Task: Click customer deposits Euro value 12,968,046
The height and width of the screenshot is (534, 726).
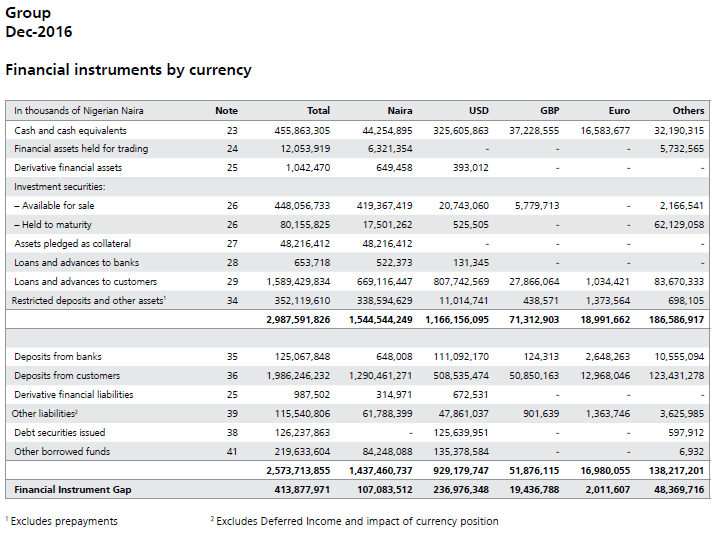Action: click(605, 376)
